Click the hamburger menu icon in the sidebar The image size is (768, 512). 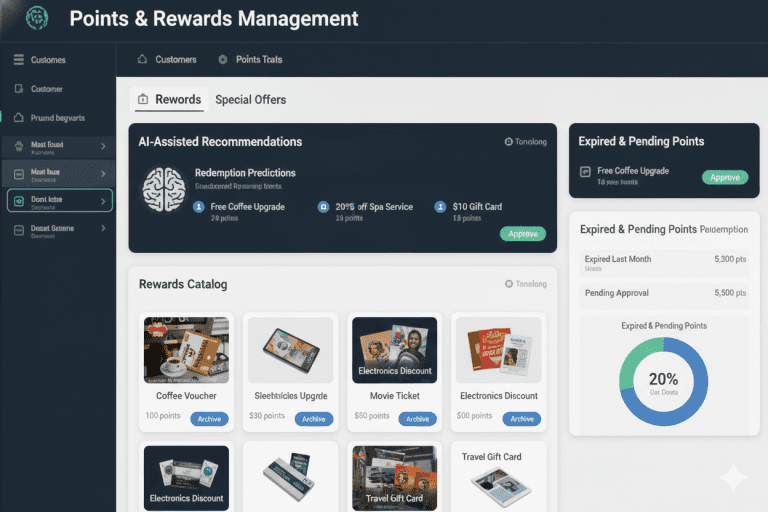click(18, 60)
